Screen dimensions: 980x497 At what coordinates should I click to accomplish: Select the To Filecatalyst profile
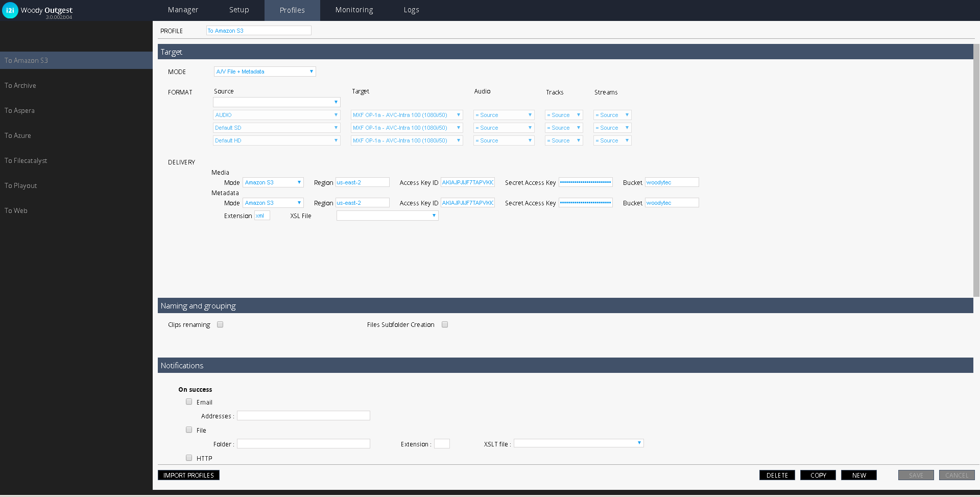(x=76, y=160)
